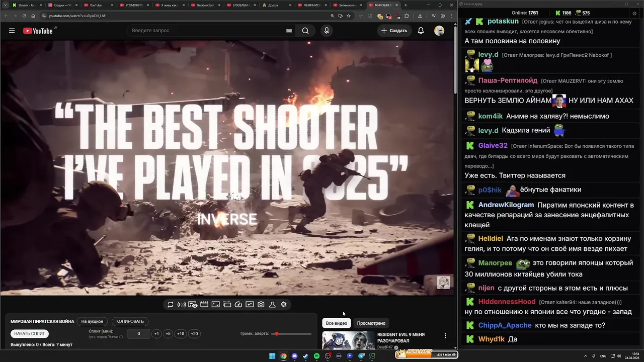The image size is (644, 362).
Task: Click the video filters sparkle icon
Action: (250, 305)
